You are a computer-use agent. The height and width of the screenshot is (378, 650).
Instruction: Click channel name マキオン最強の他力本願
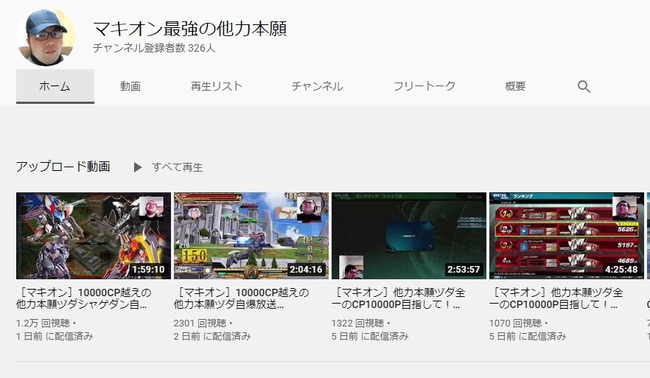point(190,29)
